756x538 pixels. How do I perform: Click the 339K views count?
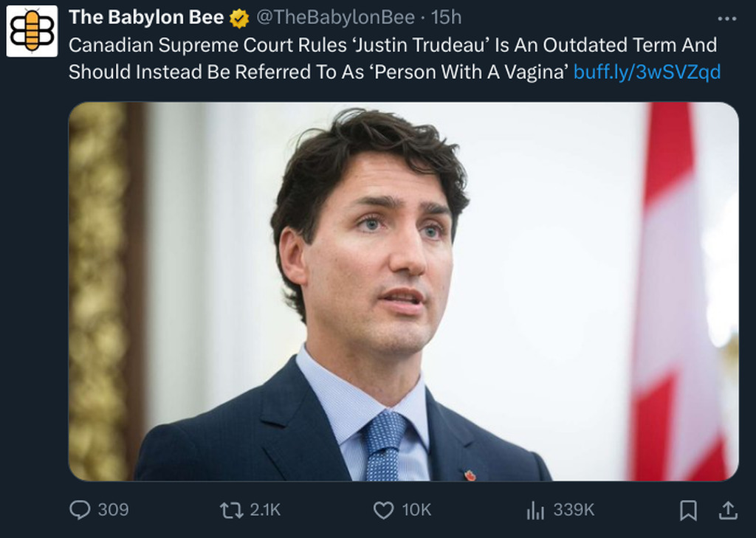(x=574, y=509)
